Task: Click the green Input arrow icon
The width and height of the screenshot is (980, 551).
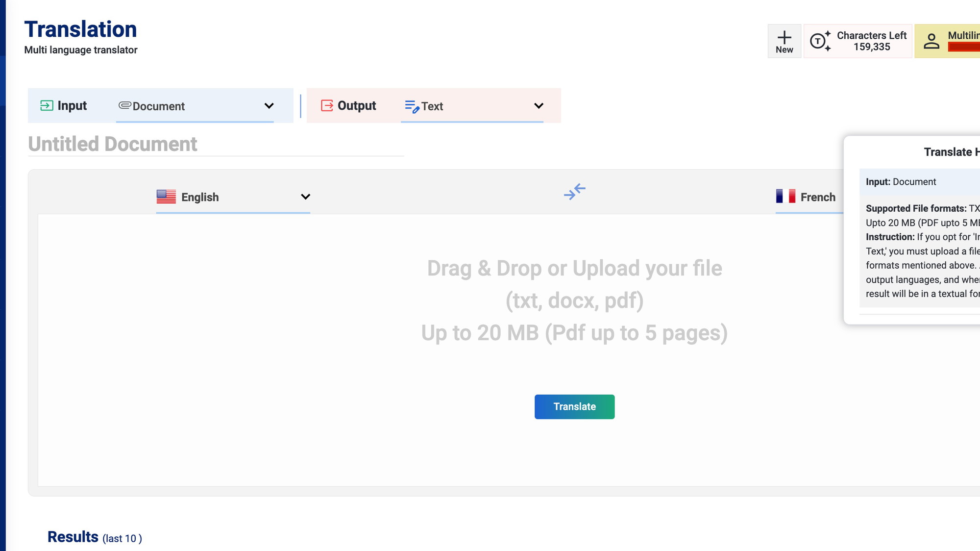Action: point(47,105)
